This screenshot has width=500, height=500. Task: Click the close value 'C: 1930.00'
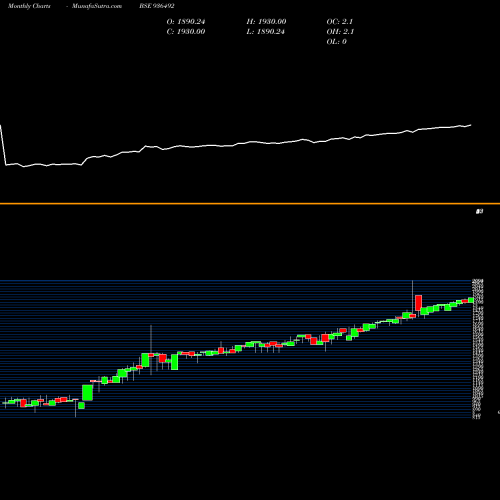[x=186, y=32]
